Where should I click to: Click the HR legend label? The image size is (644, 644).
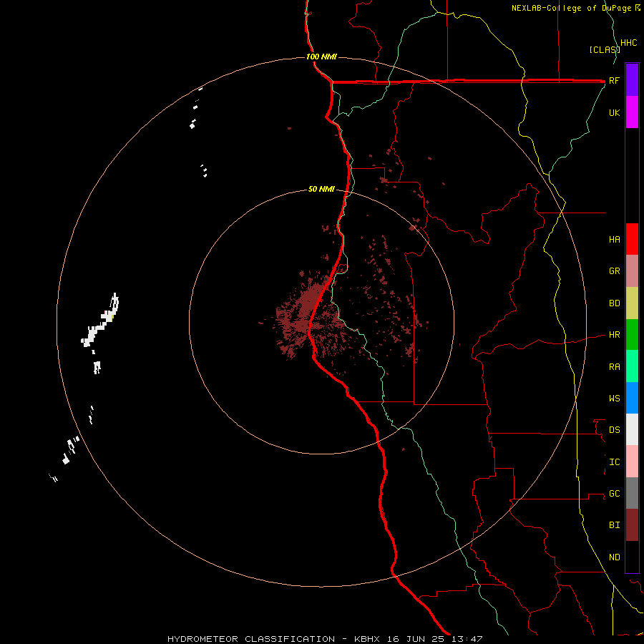[614, 335]
